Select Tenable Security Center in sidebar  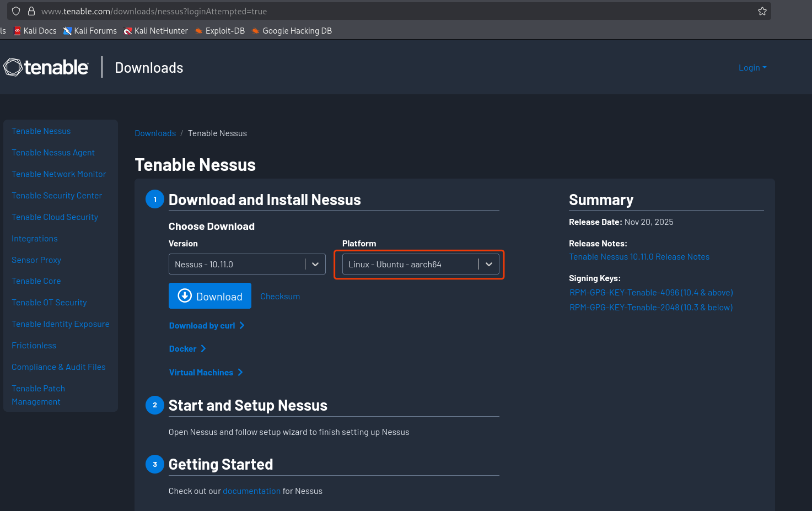point(57,195)
